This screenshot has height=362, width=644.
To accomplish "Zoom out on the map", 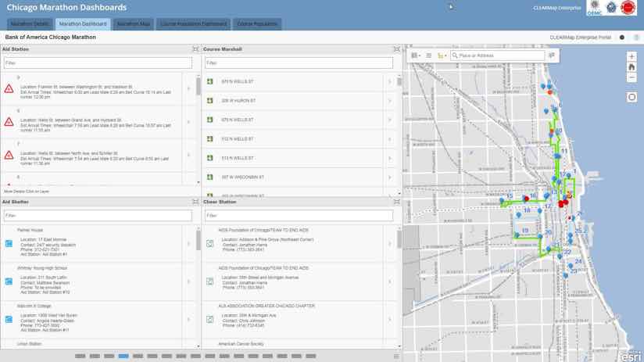I will 631,77.
